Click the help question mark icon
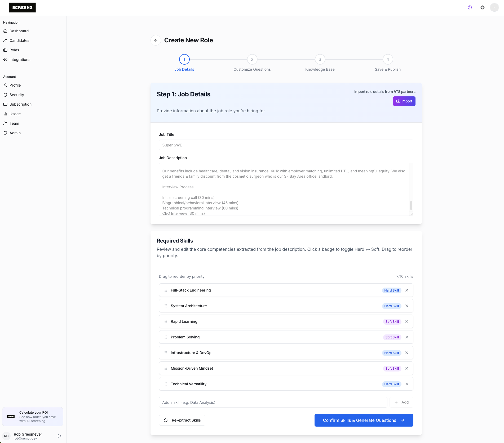This screenshot has height=443, width=504. point(470,7)
